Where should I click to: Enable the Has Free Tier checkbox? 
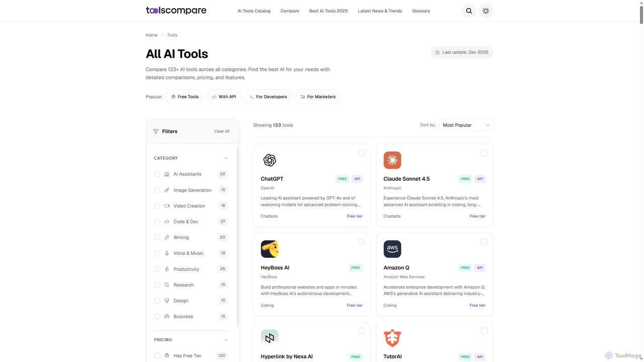click(x=157, y=355)
